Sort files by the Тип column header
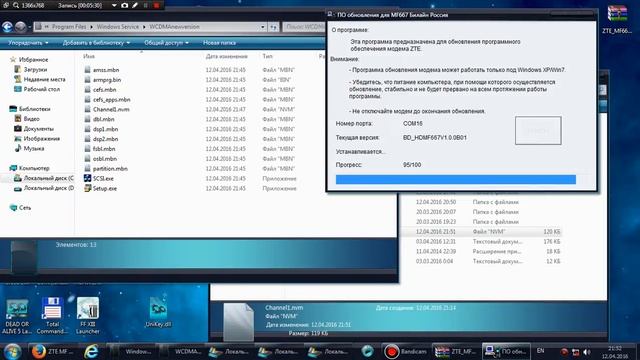 point(267,56)
